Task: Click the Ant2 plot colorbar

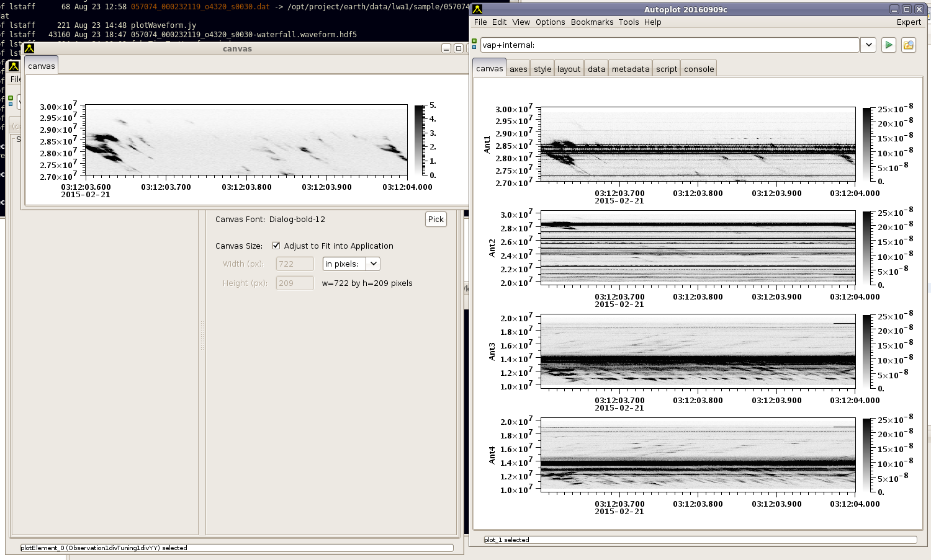Action: tap(866, 248)
